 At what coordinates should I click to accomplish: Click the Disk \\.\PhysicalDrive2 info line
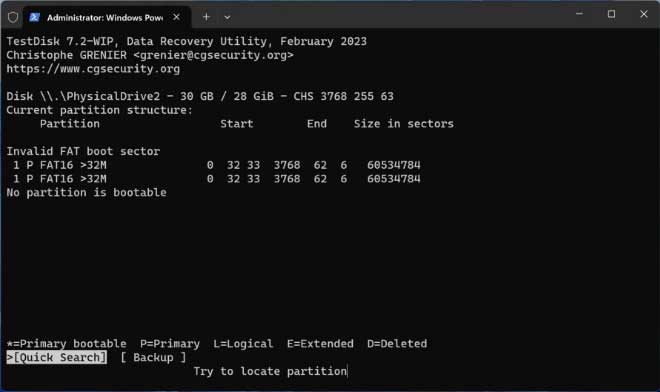200,96
